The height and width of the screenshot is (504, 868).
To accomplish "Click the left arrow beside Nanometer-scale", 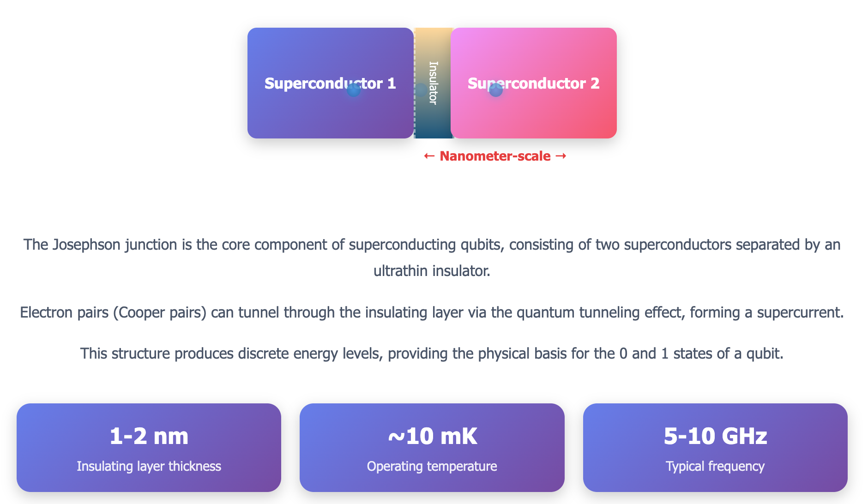I will click(429, 156).
